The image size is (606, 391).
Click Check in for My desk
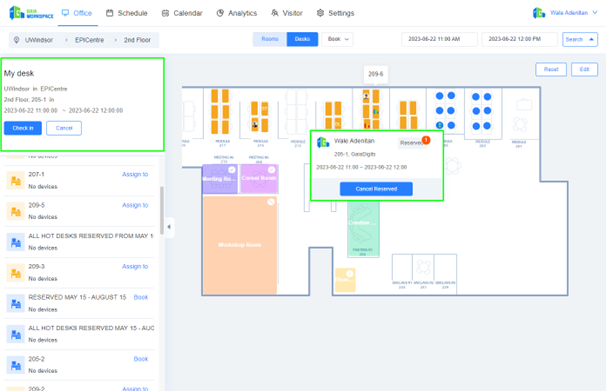[x=23, y=128]
